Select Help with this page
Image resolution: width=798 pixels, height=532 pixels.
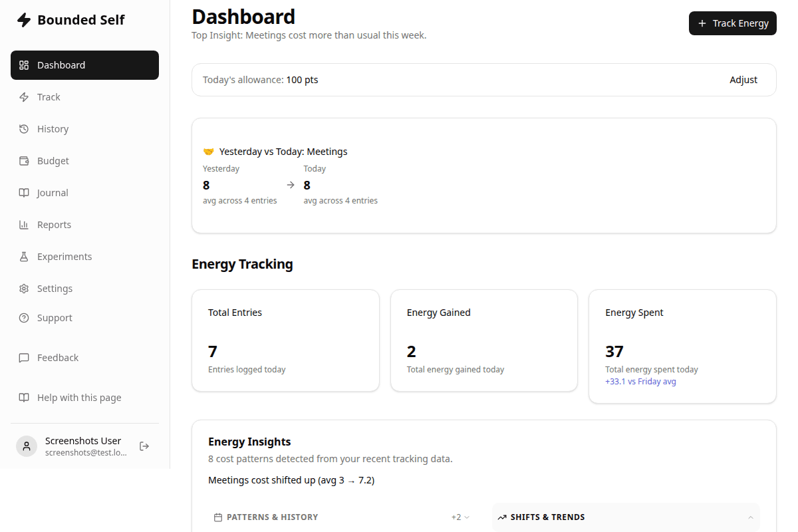point(79,397)
